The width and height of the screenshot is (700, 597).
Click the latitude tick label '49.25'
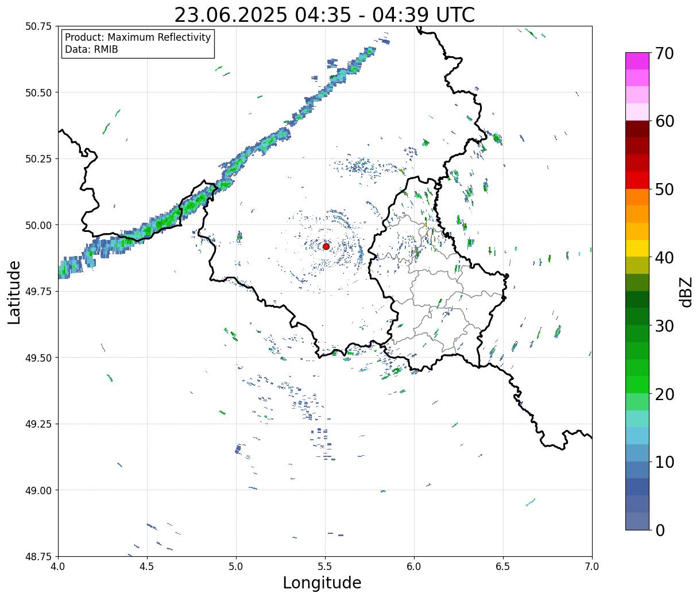(38, 424)
